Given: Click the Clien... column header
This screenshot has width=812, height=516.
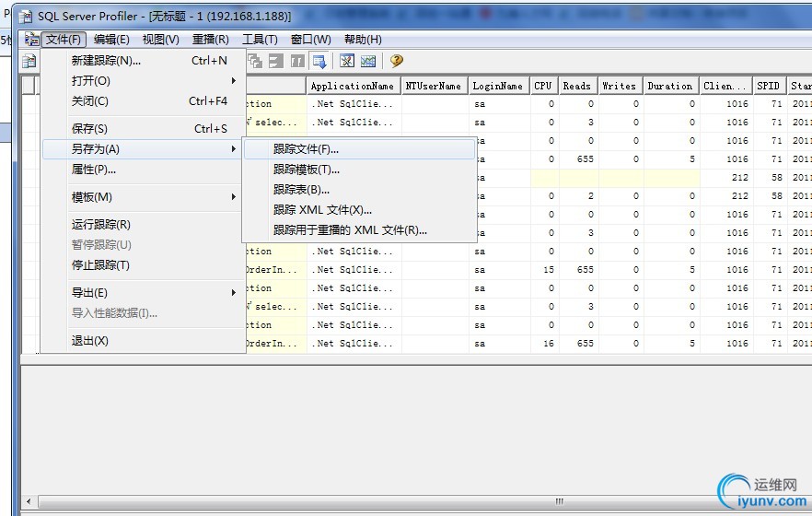Looking at the screenshot, I should click(x=726, y=86).
